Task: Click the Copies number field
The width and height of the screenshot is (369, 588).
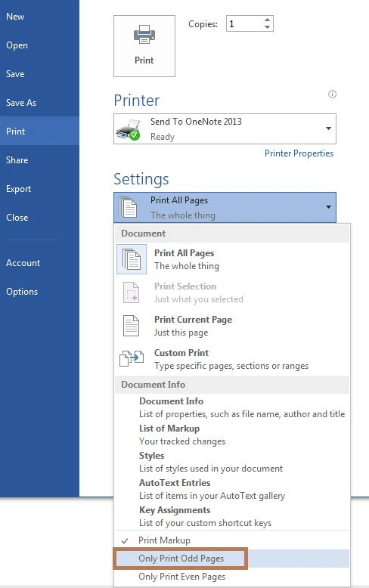Action: (244, 24)
